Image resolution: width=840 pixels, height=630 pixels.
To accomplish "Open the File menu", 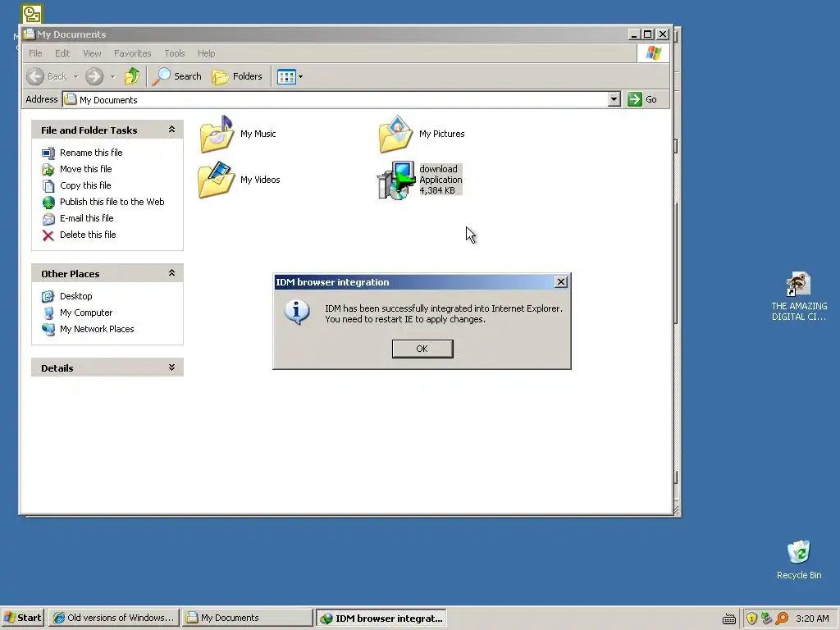I will tap(35, 53).
